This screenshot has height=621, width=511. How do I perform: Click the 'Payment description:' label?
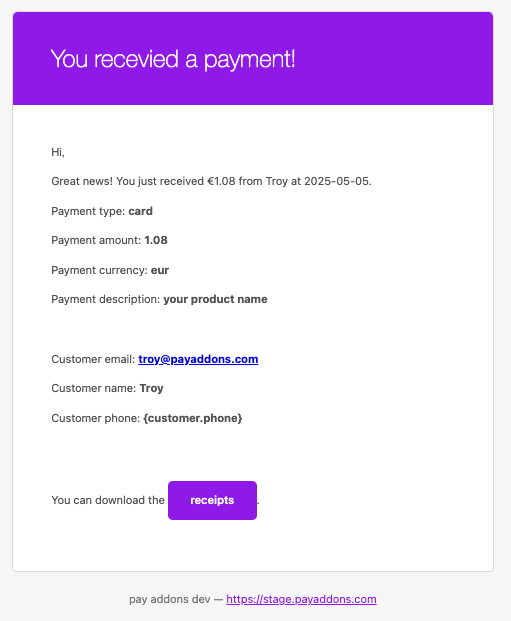pyautogui.click(x=106, y=299)
